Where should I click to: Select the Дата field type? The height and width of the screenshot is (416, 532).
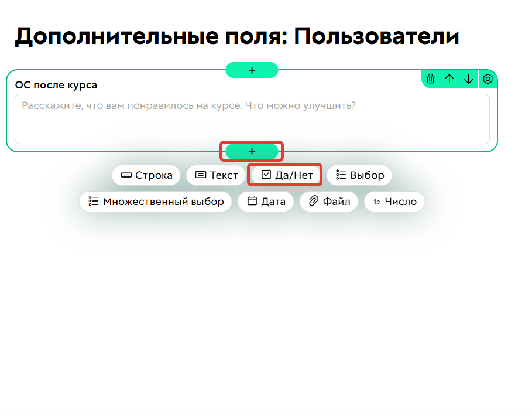(266, 201)
